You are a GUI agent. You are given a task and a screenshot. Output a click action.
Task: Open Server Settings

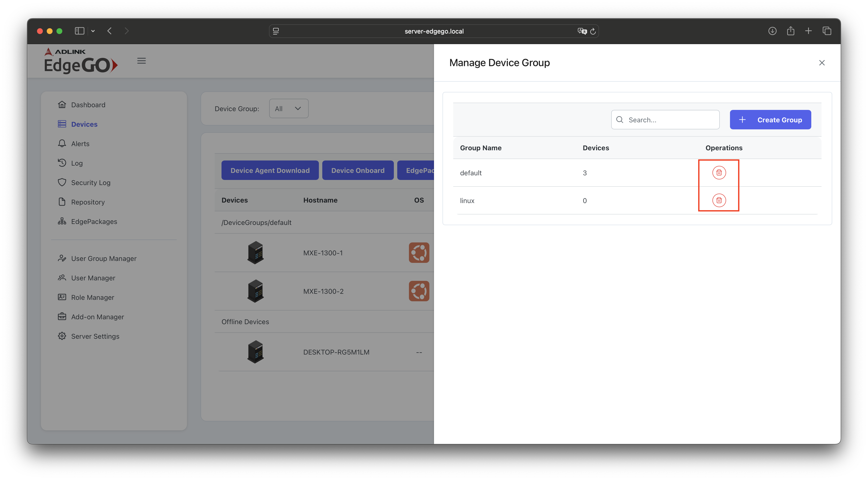tap(95, 336)
